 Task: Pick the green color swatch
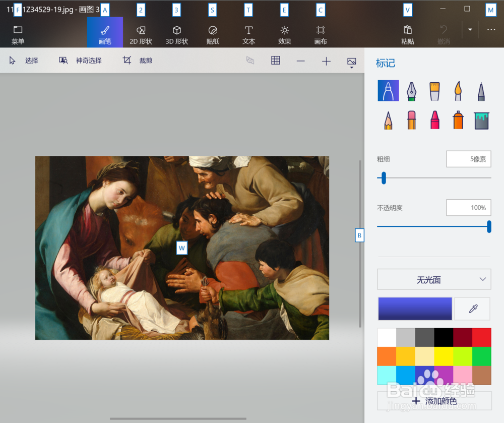[x=481, y=356]
